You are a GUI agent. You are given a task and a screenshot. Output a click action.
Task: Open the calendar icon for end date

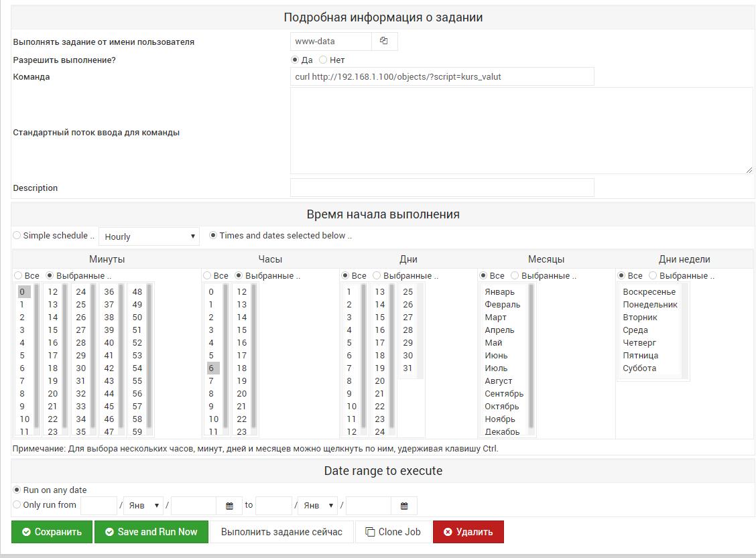[x=404, y=506]
